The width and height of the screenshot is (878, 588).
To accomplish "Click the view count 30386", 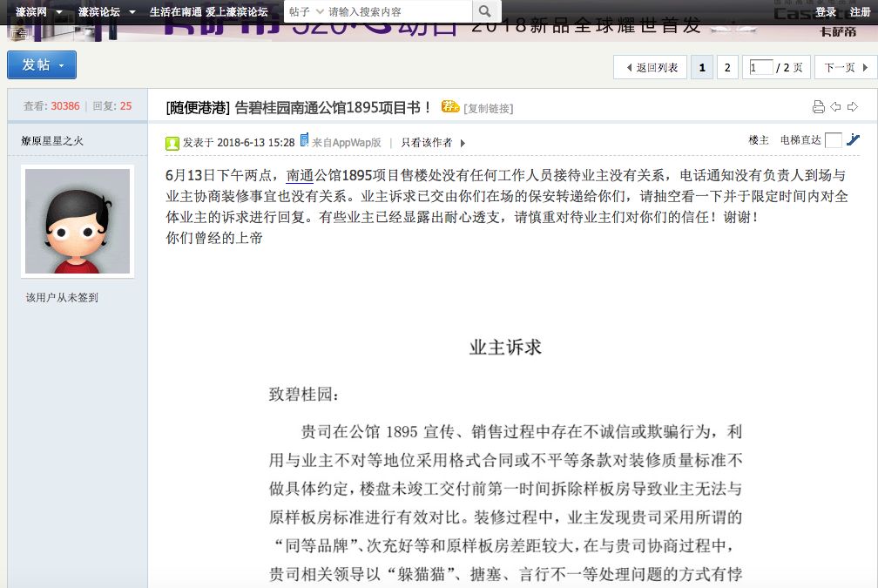I will [65, 106].
